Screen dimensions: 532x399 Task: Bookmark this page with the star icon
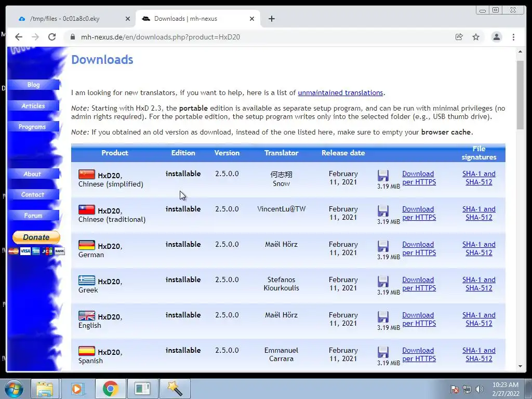tap(476, 37)
